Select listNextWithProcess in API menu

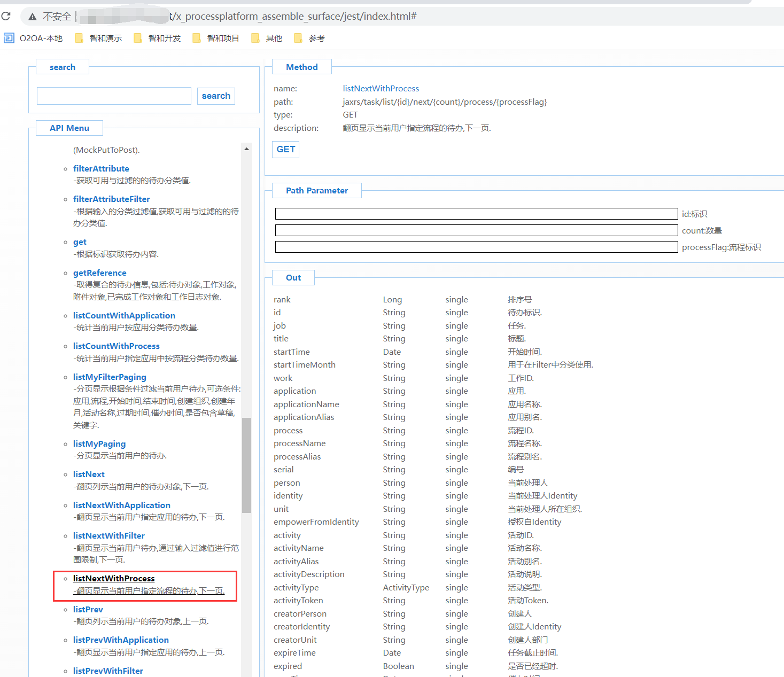(x=114, y=578)
